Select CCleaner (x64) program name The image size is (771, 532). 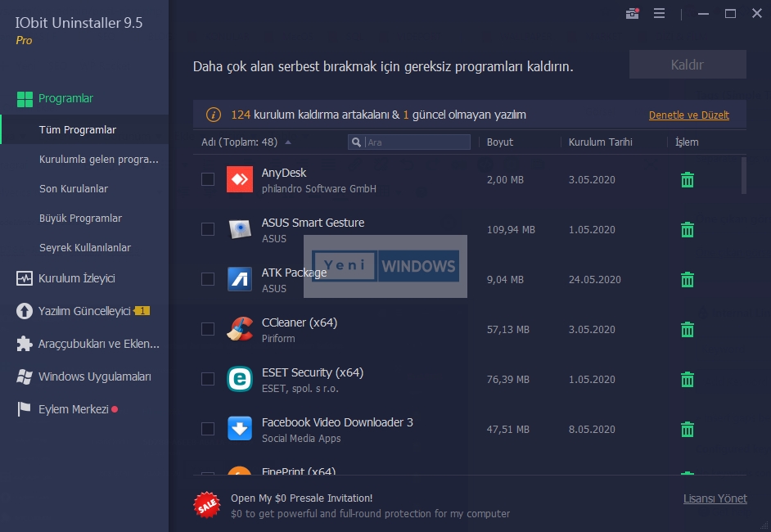[x=300, y=322]
